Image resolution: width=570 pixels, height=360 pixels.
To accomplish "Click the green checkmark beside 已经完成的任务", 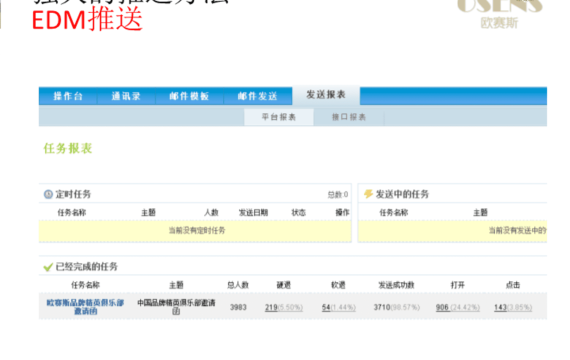I will tap(48, 267).
